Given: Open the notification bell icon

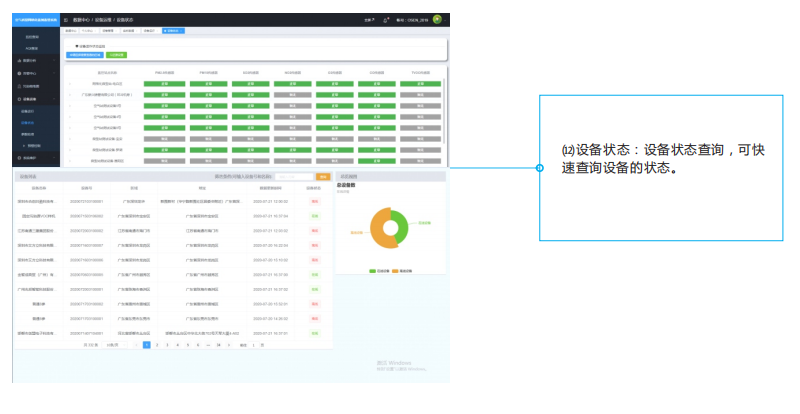Looking at the screenshot, I should coord(386,20).
